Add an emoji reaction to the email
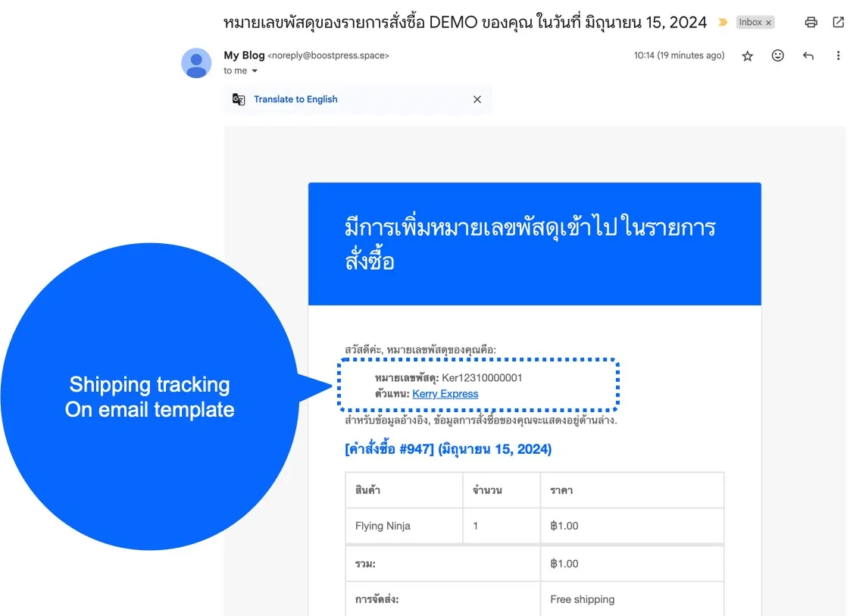The height and width of the screenshot is (616, 850). click(x=777, y=56)
